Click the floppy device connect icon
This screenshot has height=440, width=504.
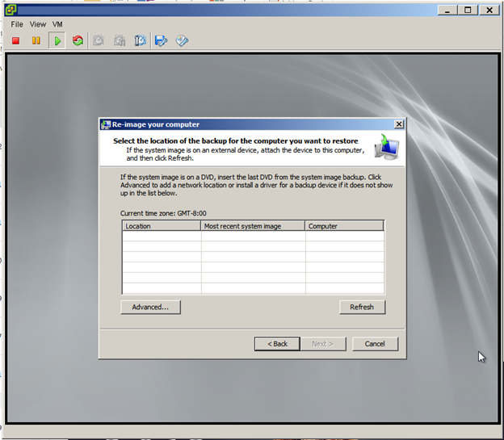161,41
